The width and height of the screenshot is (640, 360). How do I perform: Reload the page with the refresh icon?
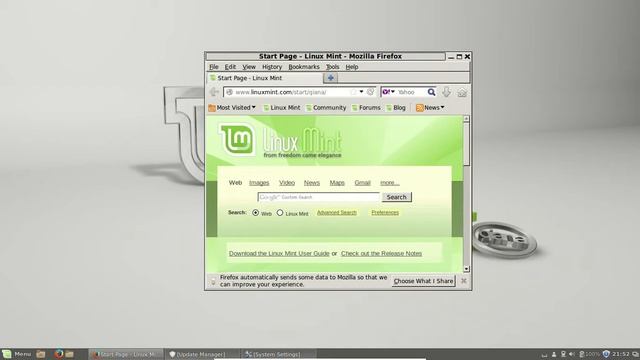(x=371, y=92)
